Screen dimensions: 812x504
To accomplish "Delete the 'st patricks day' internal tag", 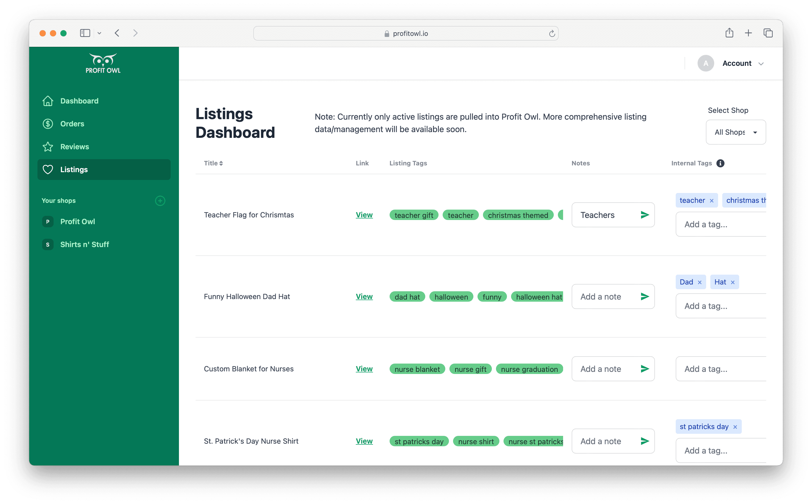I will click(x=735, y=427).
